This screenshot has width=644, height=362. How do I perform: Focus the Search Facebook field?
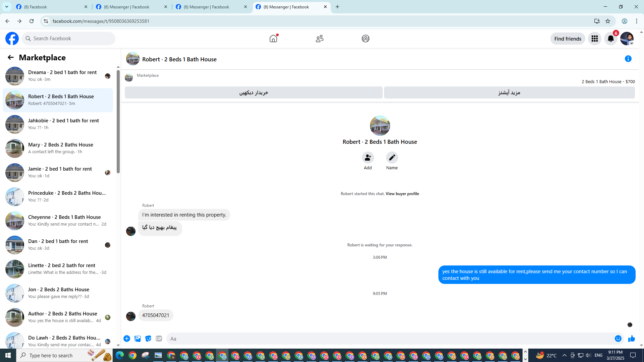[68, 39]
